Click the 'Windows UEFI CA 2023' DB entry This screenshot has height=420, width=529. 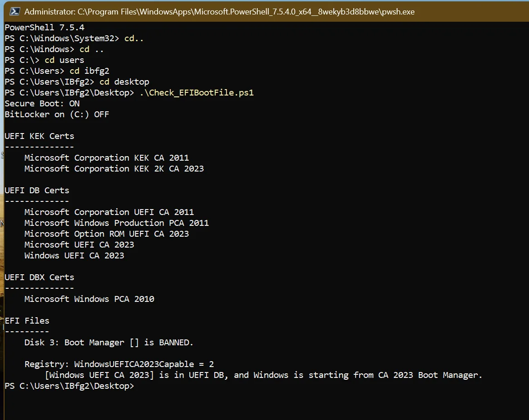[x=74, y=256]
